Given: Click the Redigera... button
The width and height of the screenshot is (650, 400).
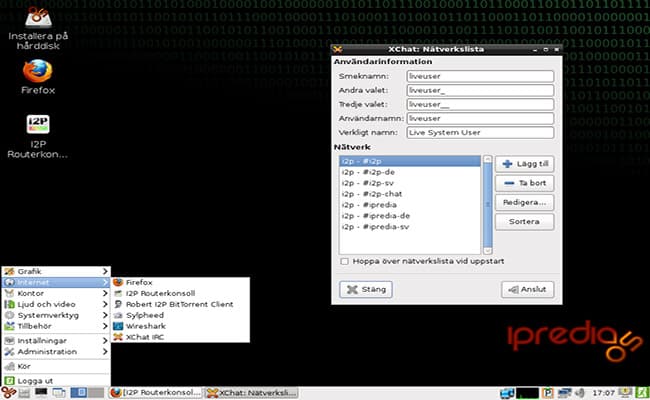Looking at the screenshot, I should tap(525, 202).
